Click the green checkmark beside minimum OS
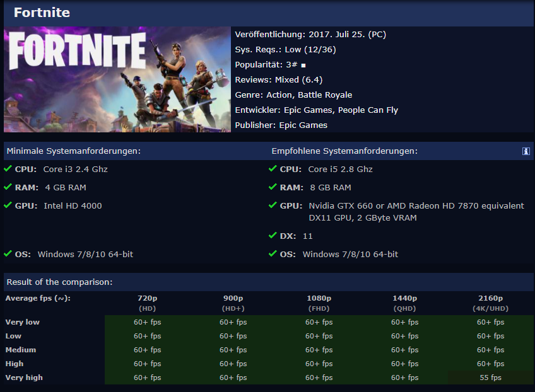 click(8, 253)
